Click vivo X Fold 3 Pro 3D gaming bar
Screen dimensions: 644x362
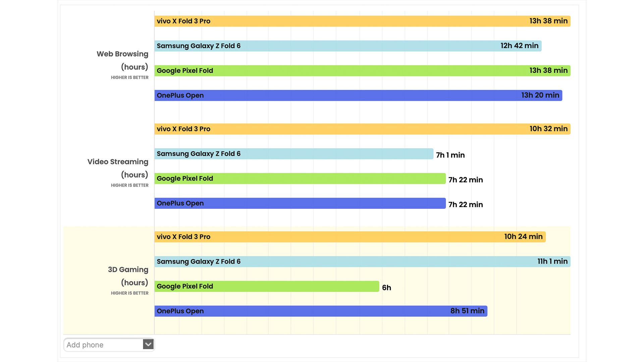[350, 237]
